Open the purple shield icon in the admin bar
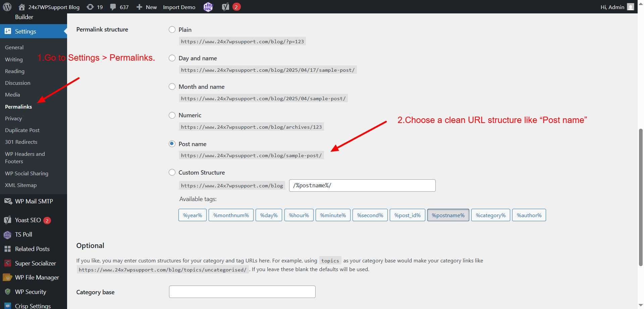Image resolution: width=644 pixels, height=309 pixels. [x=208, y=7]
